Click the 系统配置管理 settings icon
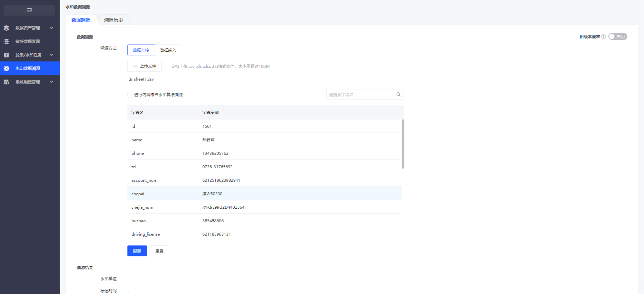Viewport: 644px width, 294px height. (6, 82)
